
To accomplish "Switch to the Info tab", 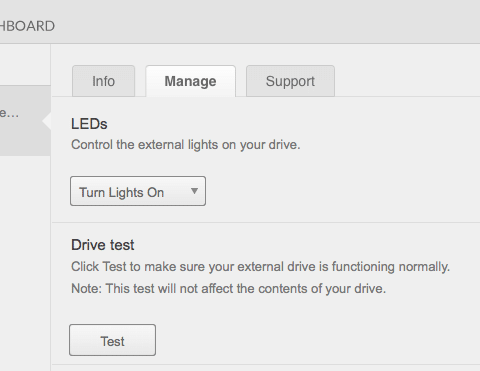I will point(103,81).
